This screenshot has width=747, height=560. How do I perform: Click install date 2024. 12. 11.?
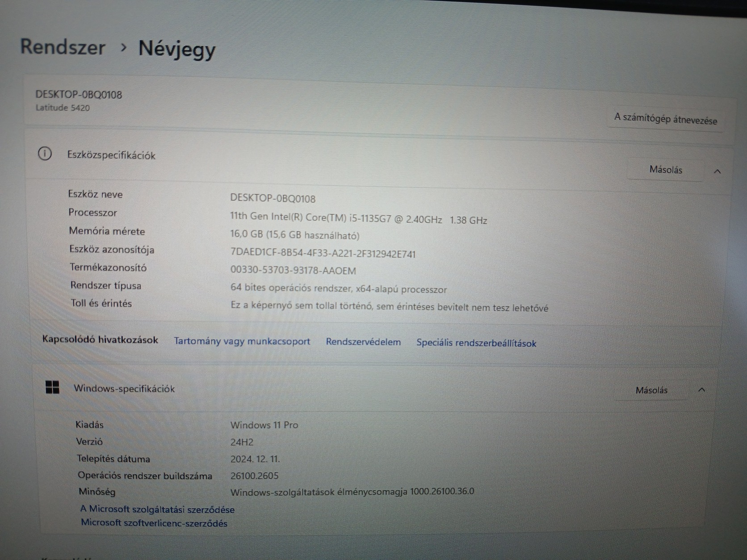(255, 459)
